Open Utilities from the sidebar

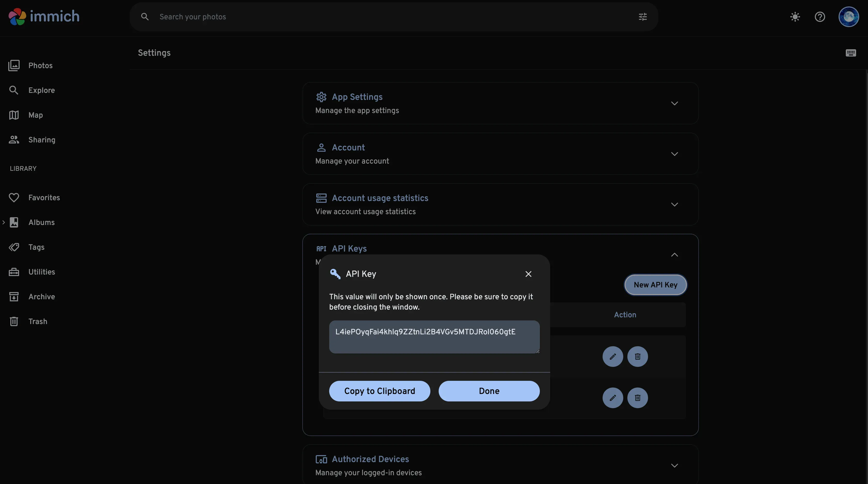pos(42,272)
